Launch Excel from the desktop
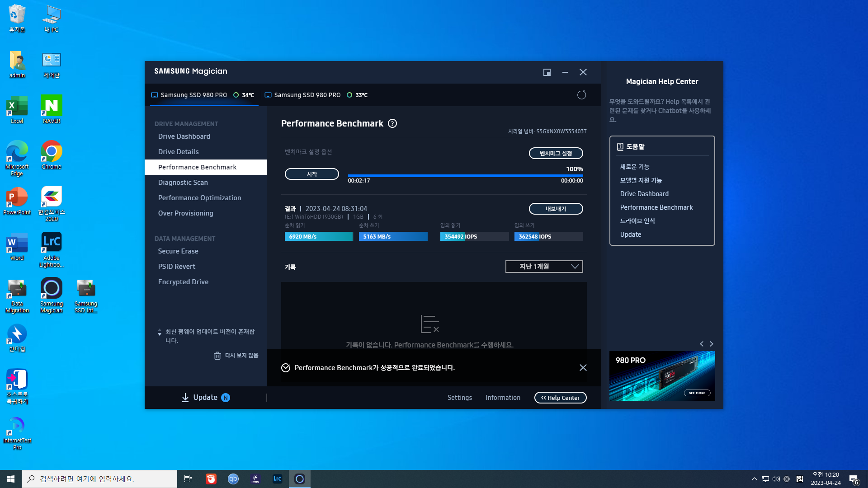Screen dimensions: 868x488 (17, 110)
